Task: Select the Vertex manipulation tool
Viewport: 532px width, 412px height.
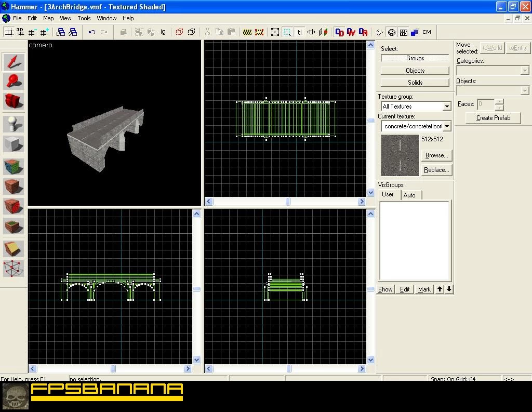Action: (x=14, y=269)
